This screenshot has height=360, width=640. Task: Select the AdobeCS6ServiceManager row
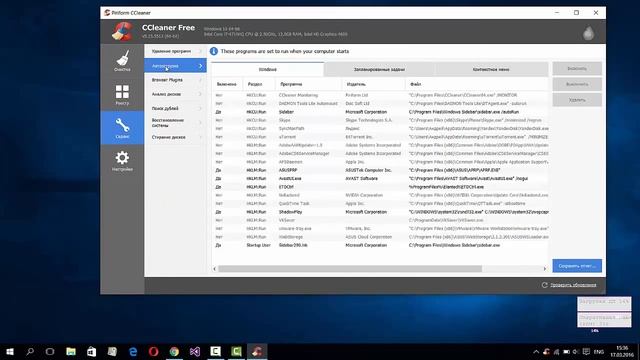point(380,153)
